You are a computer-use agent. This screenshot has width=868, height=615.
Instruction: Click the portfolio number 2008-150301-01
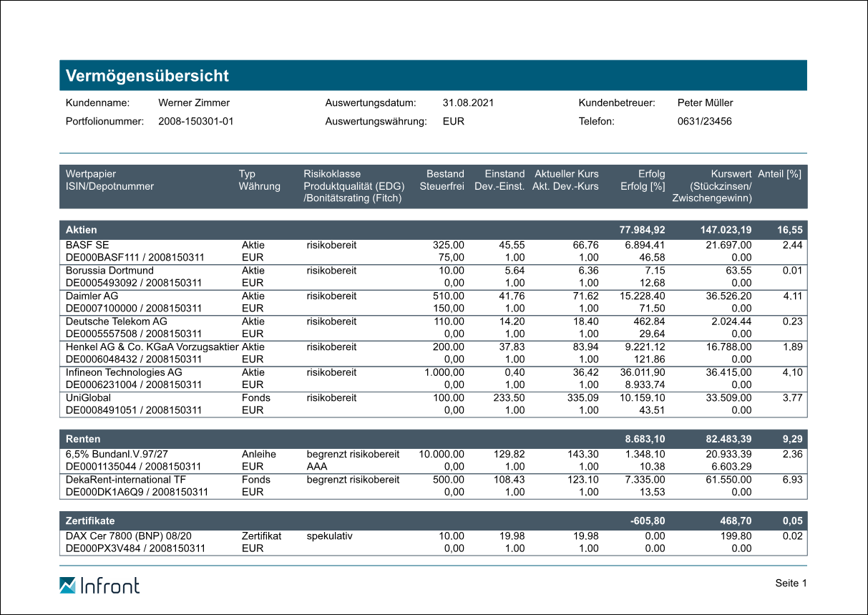point(195,122)
